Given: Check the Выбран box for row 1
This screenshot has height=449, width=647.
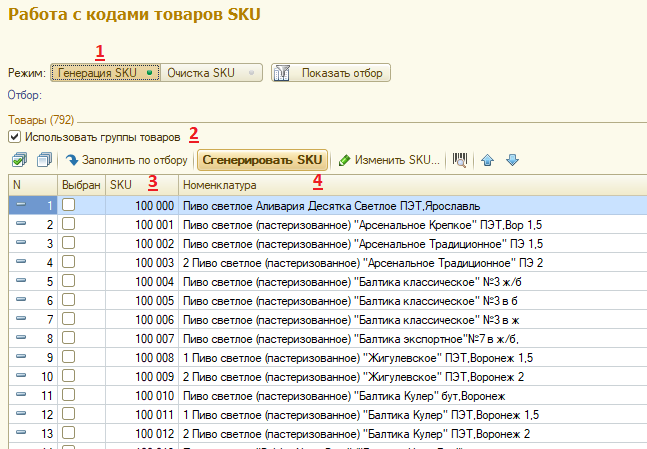Looking at the screenshot, I should [68, 204].
